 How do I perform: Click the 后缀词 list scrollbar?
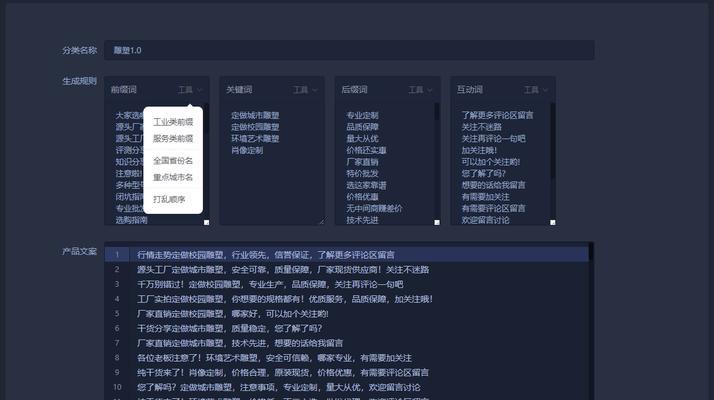[437, 112]
